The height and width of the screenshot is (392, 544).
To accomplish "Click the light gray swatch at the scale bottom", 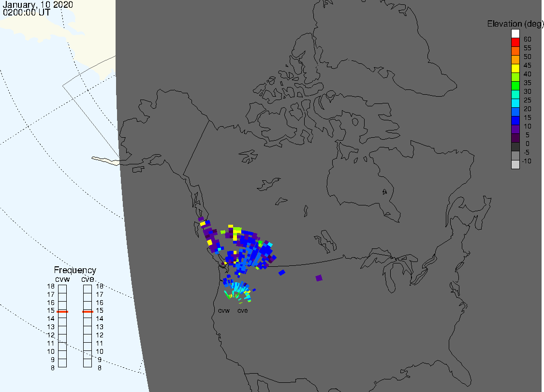I will point(515,164).
